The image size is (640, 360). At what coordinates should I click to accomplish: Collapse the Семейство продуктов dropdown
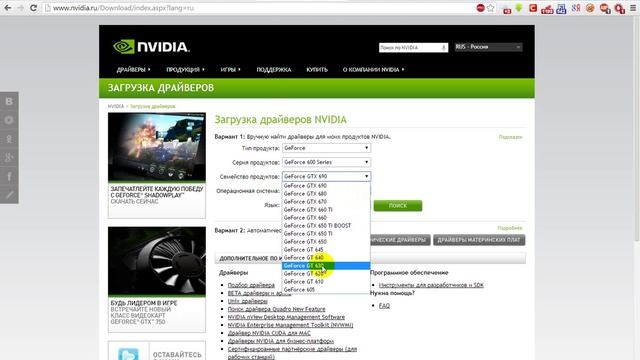326,176
